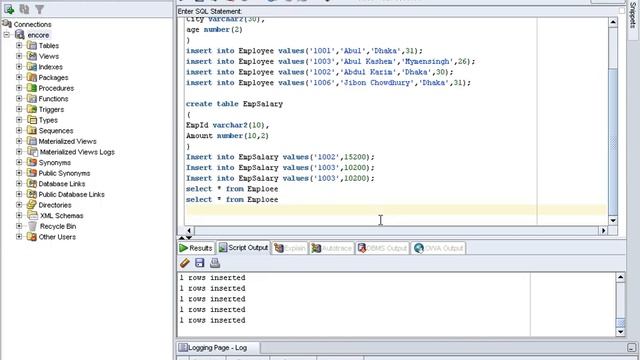Screen dimensions: 640x360
Task: Click the insert line with 'Jibon Chowdhury'
Action: coord(328,82)
